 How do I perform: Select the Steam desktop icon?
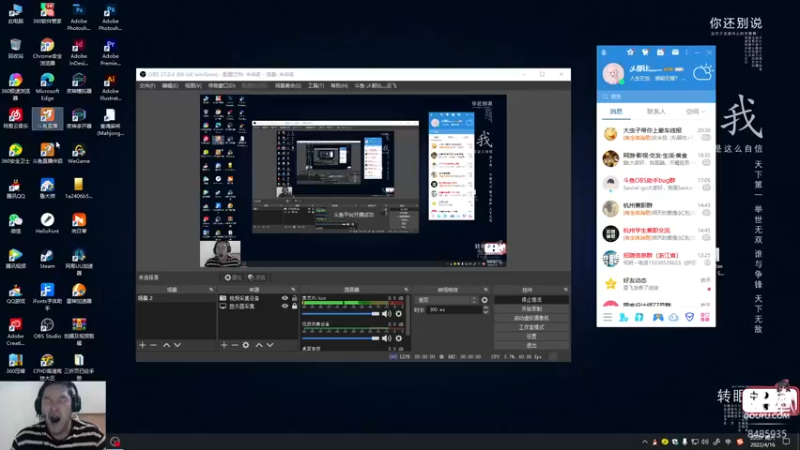point(47,258)
